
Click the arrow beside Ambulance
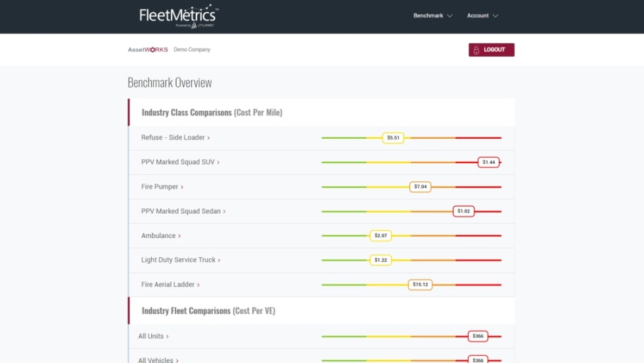179,236
